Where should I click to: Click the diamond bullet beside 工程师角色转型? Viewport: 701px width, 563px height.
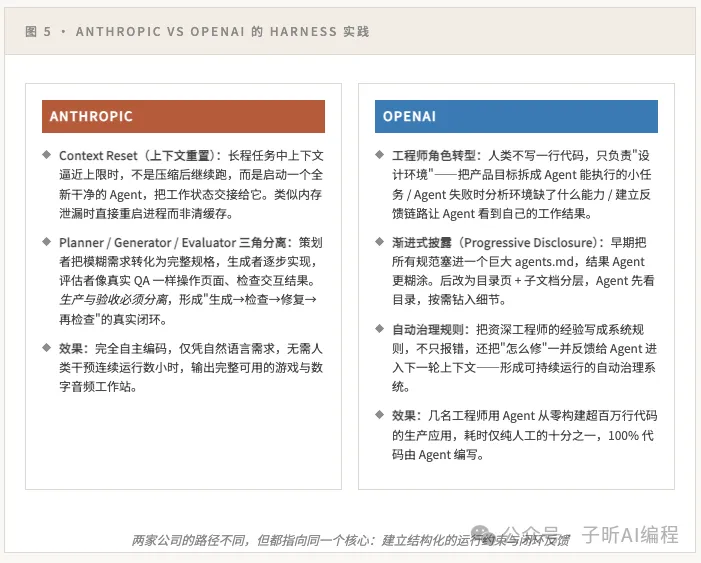(380, 155)
